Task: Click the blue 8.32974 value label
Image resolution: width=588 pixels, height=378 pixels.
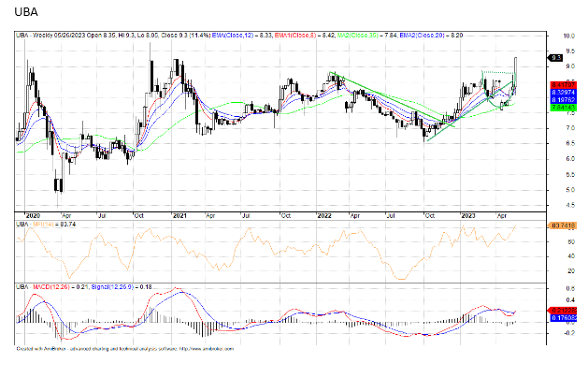Action: (563, 93)
